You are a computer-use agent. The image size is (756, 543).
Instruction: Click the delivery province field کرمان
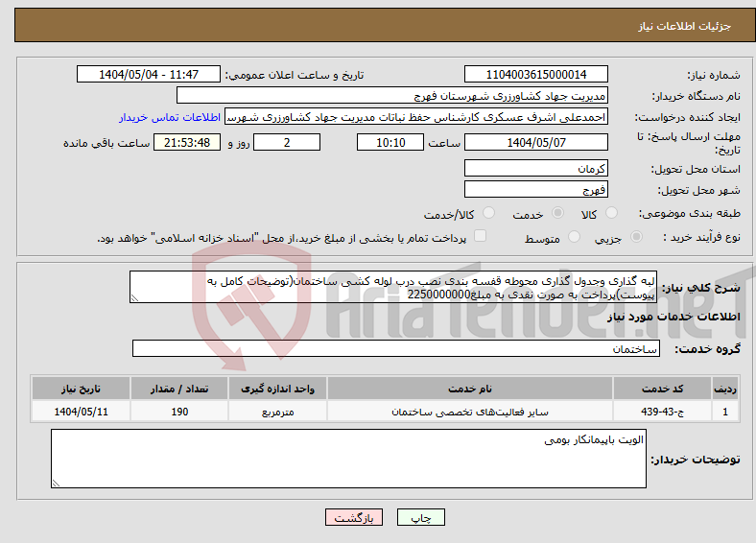535,168
